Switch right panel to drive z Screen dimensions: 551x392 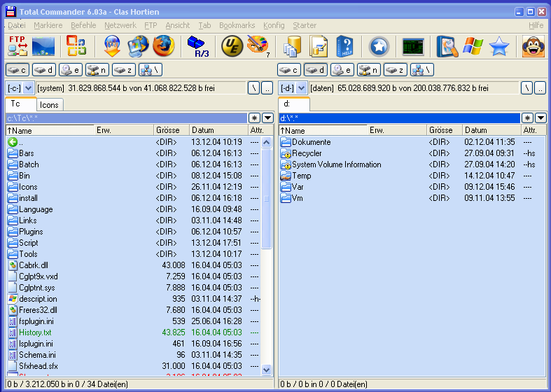click(x=396, y=70)
